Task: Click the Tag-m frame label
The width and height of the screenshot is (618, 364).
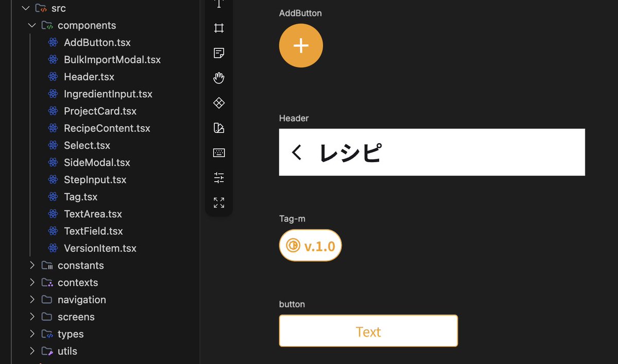Action: pyautogui.click(x=292, y=219)
